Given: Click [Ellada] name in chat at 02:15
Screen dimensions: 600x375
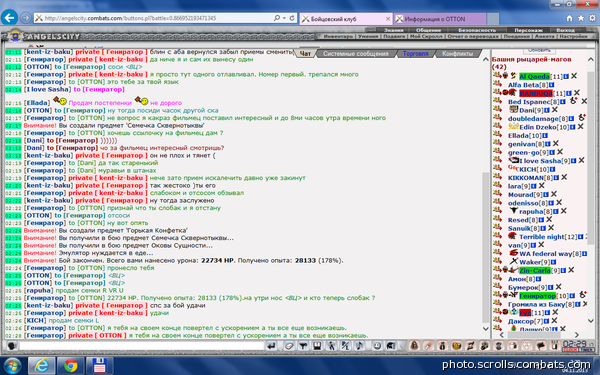Looking at the screenshot, I should click(37, 103).
